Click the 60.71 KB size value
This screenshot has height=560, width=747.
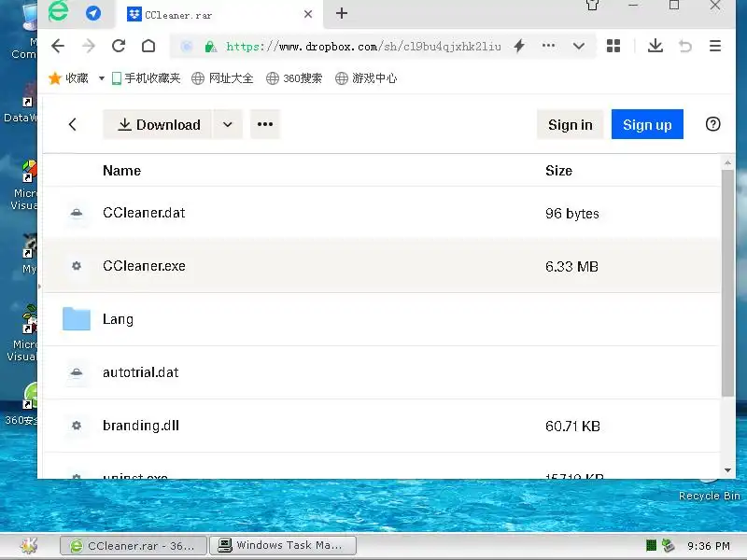[x=572, y=426]
